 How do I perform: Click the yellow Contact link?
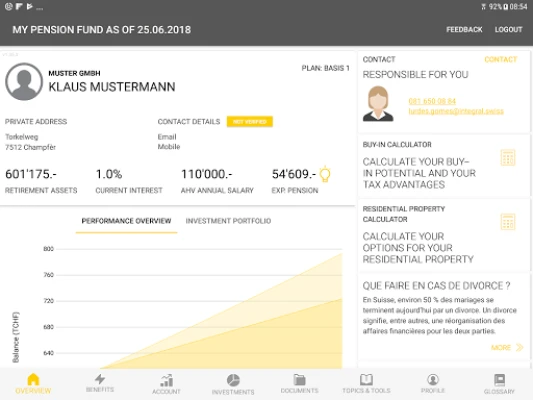coord(501,59)
